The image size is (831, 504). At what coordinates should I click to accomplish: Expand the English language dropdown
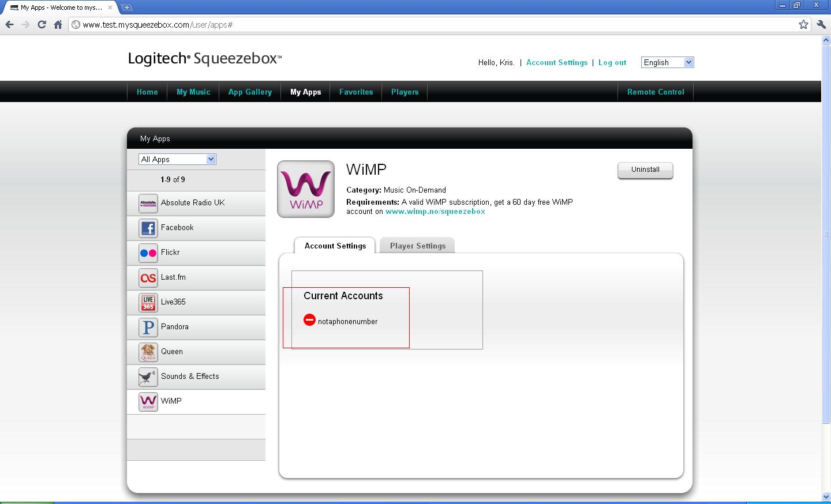tap(667, 62)
